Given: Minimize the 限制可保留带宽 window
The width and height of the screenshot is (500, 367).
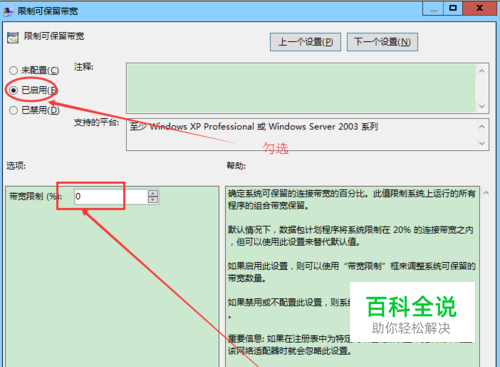Looking at the screenshot, I should click(x=433, y=9).
